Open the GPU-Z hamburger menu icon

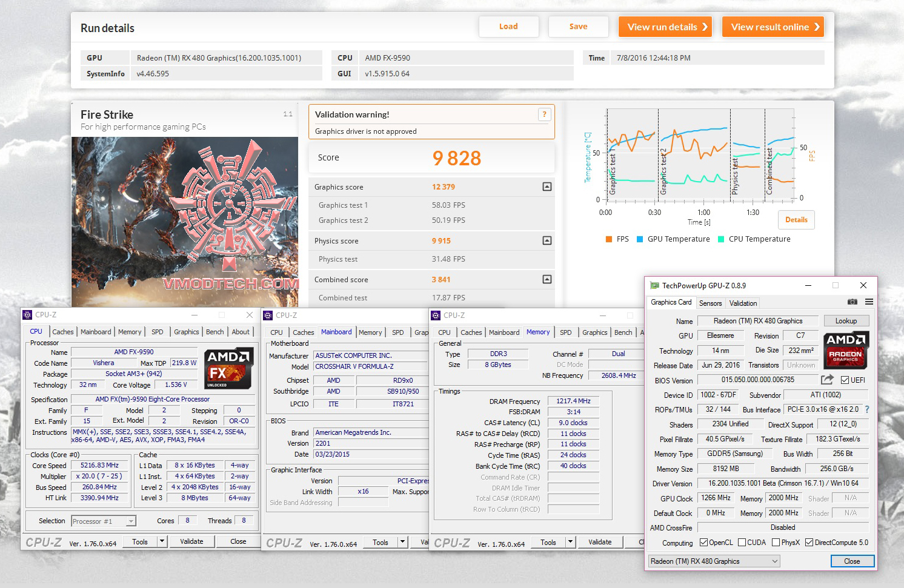coord(869,302)
